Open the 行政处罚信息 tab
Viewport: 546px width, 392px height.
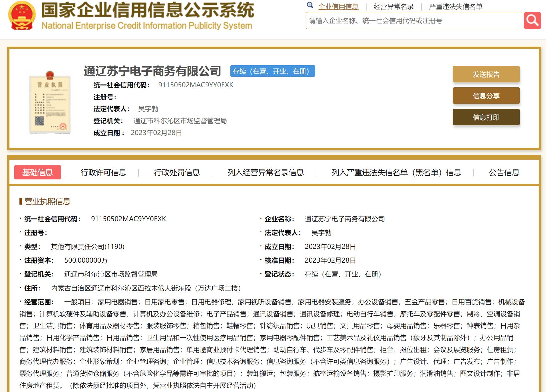point(177,172)
